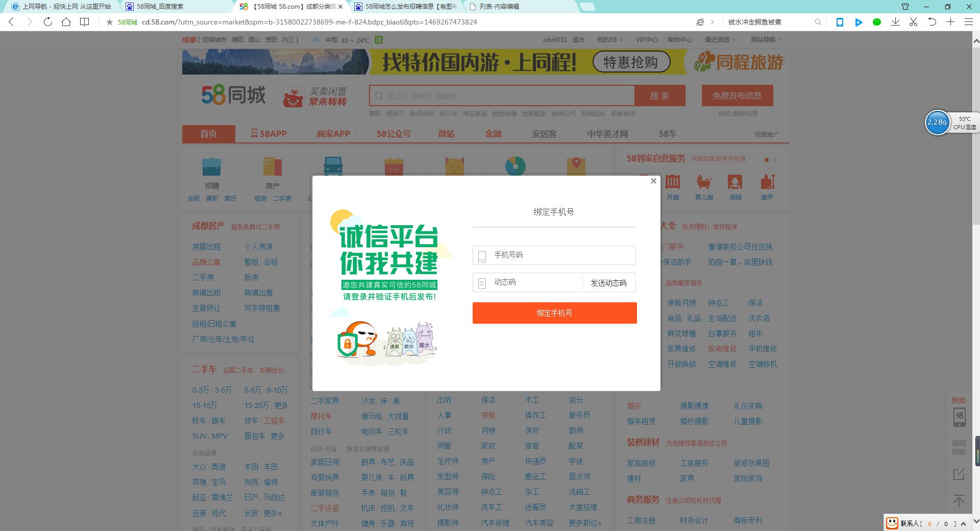Close the phone binding dialog
The height and width of the screenshot is (531, 980).
pos(653,181)
